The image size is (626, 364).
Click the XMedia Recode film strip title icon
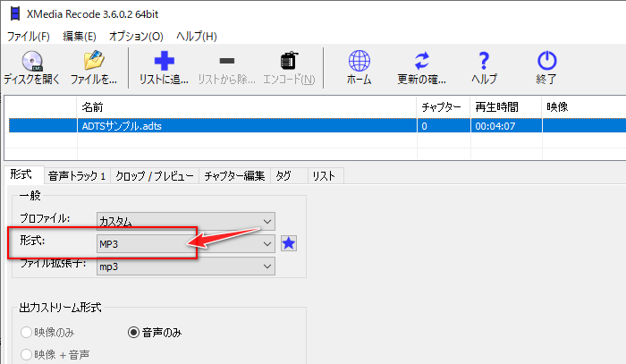pyautogui.click(x=15, y=13)
